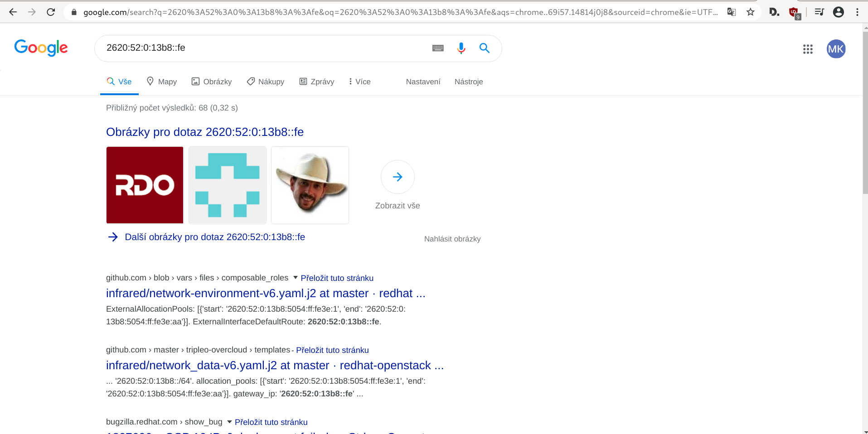868x434 pixels.
Task: Open the uBlock shield extension
Action: [x=794, y=13]
